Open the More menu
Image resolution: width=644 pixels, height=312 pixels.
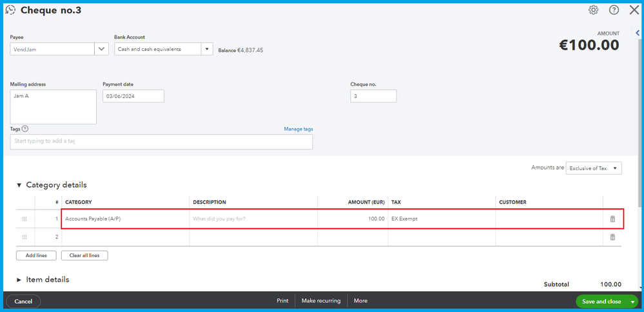(x=360, y=301)
